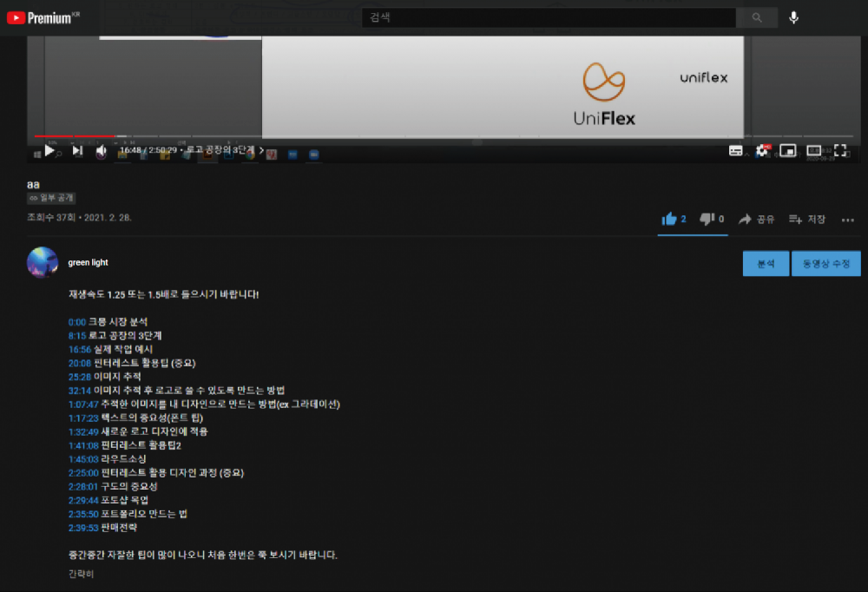The image size is (868, 592).
Task: Click the view count 조회수 37회
Action: tap(51, 218)
